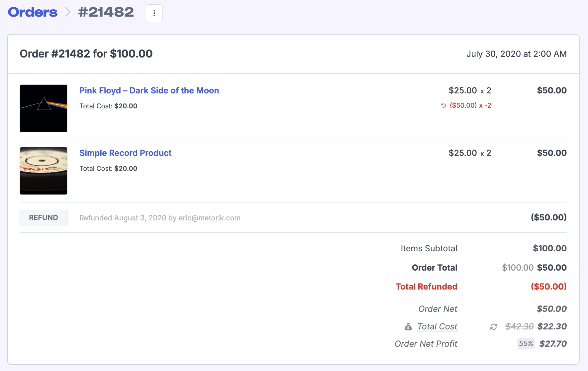The width and height of the screenshot is (588, 371).
Task: Click the REFUND badge button
Action: pos(44,217)
